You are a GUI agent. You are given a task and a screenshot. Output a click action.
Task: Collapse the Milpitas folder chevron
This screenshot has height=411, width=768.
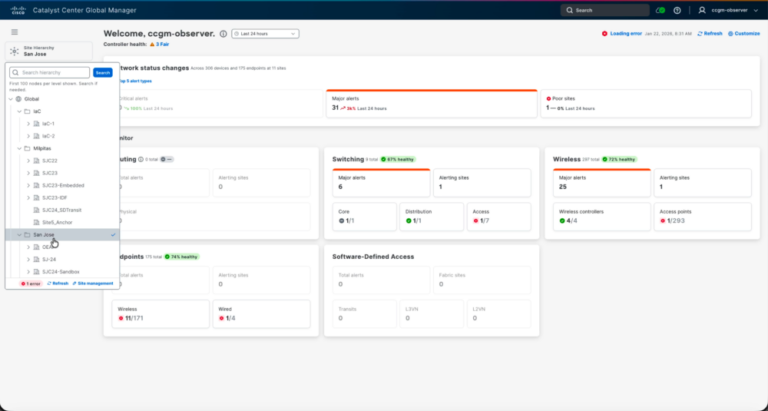point(20,148)
